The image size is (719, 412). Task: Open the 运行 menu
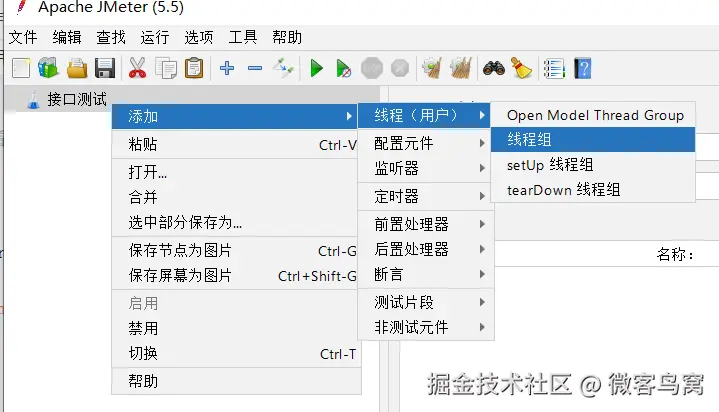(x=155, y=37)
